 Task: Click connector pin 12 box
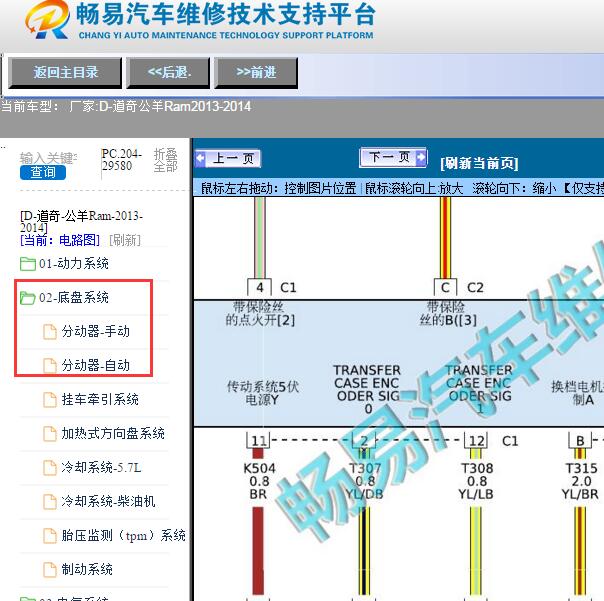tap(476, 441)
